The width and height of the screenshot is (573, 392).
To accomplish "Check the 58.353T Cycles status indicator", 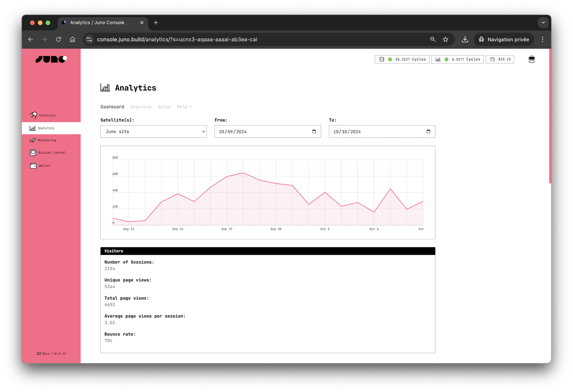I will [x=402, y=59].
